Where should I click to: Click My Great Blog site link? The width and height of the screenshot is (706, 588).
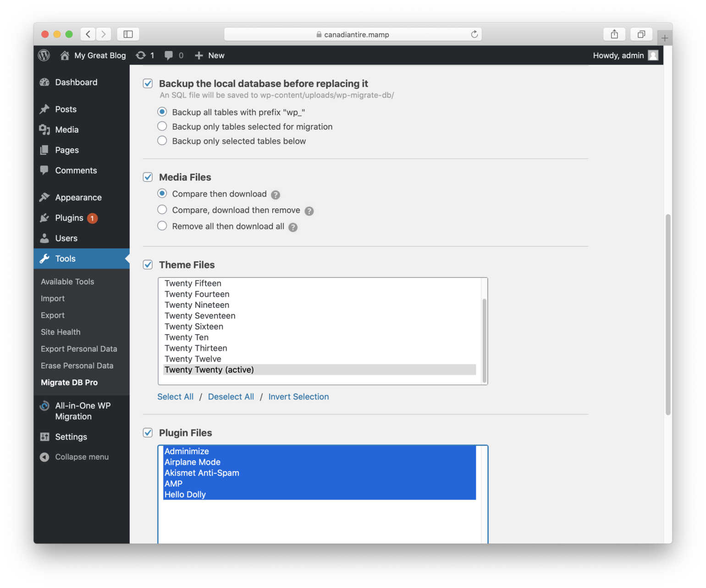[x=100, y=55]
